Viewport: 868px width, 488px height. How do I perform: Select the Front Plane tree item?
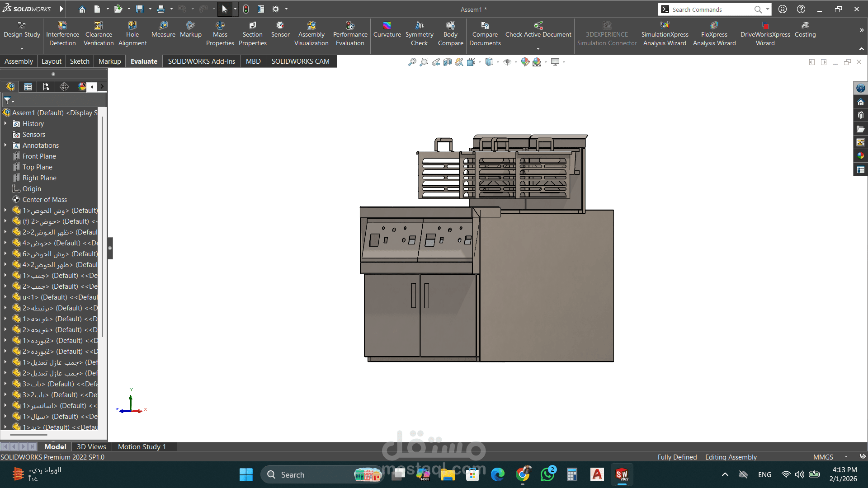pos(39,156)
